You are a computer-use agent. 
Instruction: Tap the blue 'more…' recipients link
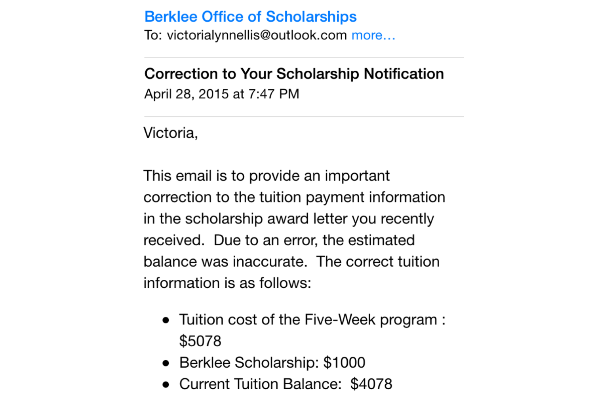[x=373, y=35]
